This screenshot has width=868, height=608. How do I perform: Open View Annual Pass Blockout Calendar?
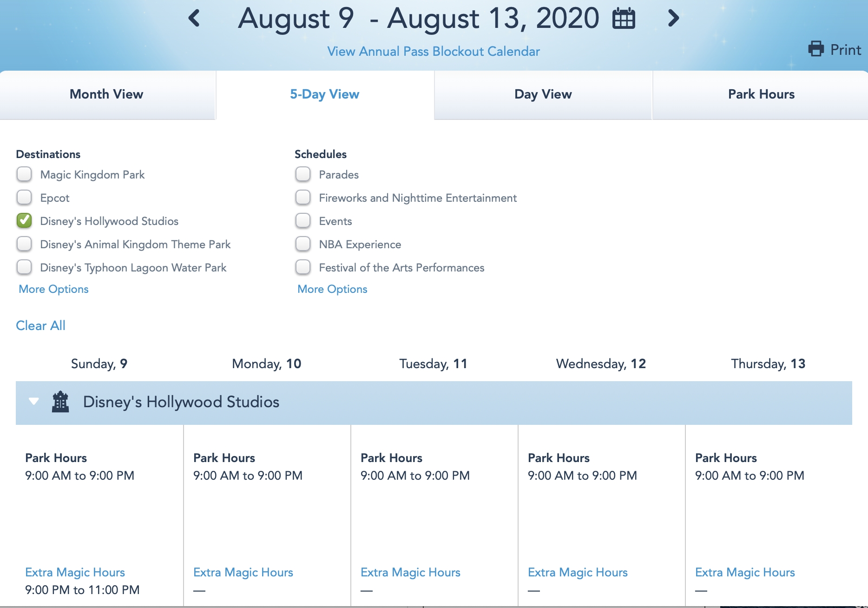pyautogui.click(x=434, y=51)
